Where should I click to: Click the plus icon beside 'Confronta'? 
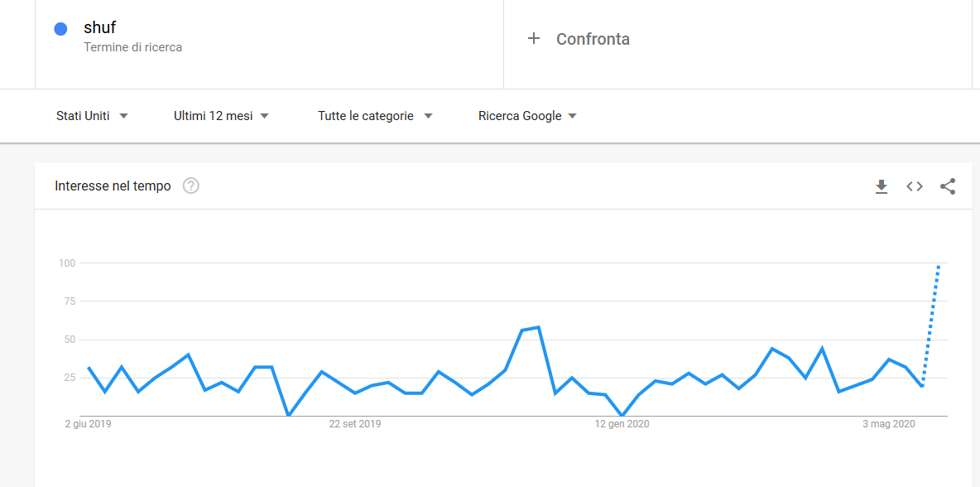pos(534,37)
